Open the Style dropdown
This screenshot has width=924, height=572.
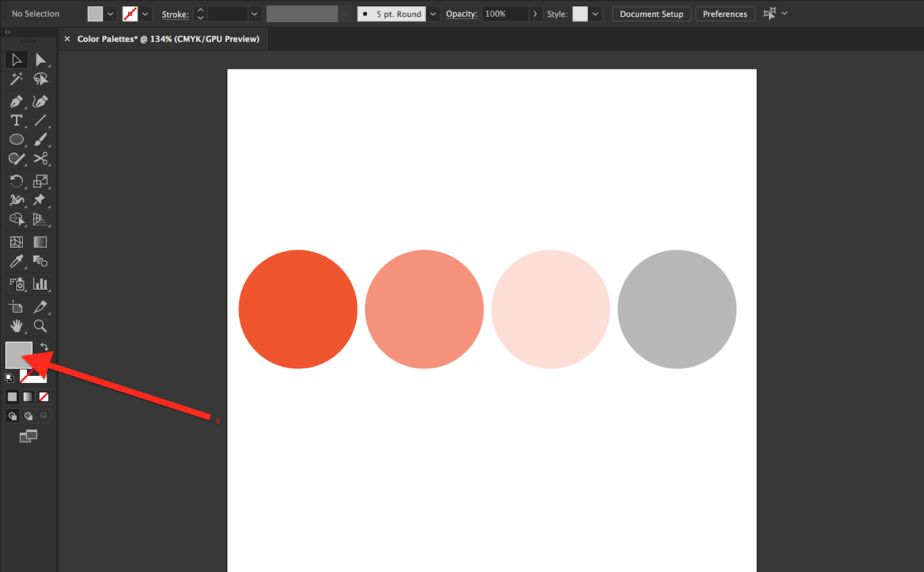point(595,13)
